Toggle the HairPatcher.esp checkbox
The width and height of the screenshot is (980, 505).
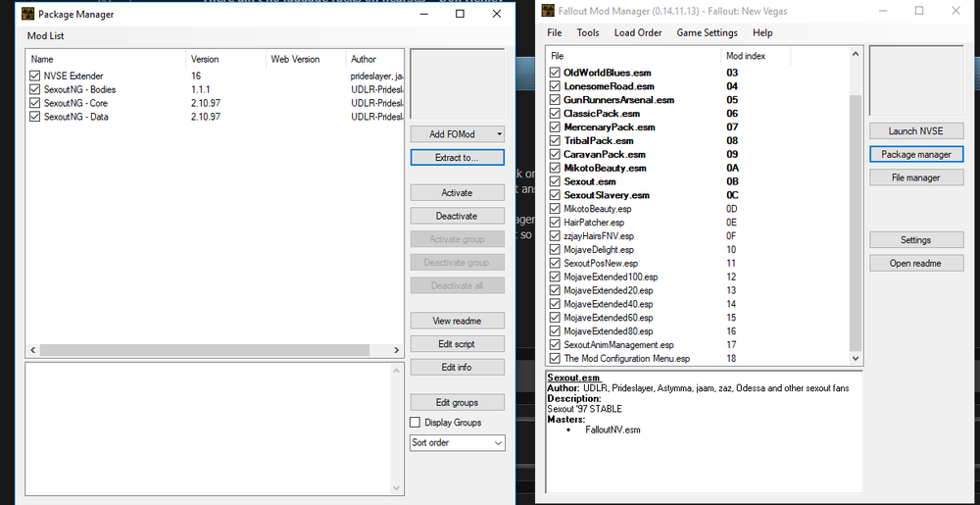pos(555,223)
